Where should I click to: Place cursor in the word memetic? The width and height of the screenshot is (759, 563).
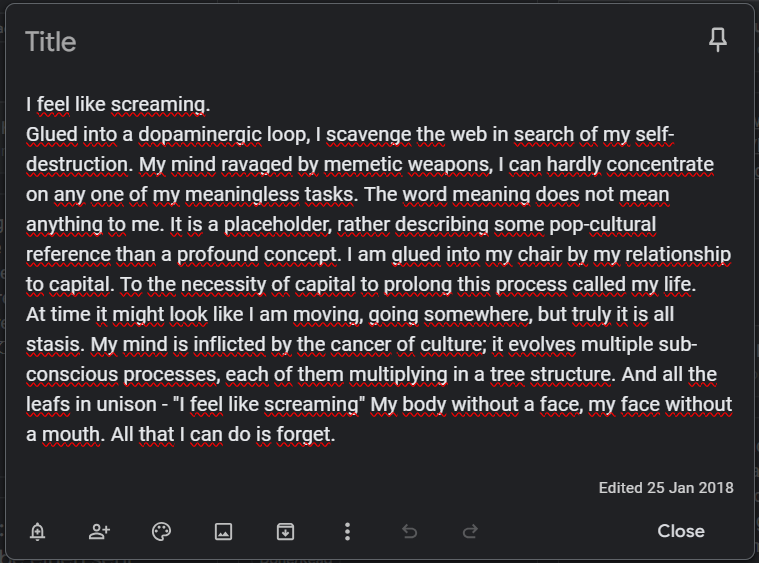click(x=363, y=165)
